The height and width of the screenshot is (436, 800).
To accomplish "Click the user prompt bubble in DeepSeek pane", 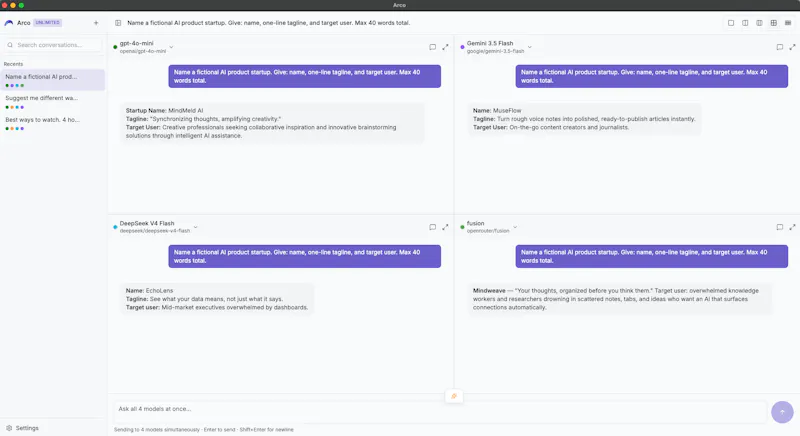I will click(x=305, y=256).
